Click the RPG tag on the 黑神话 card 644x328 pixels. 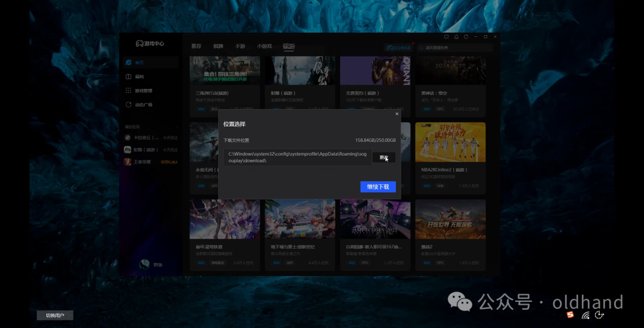coord(440,109)
